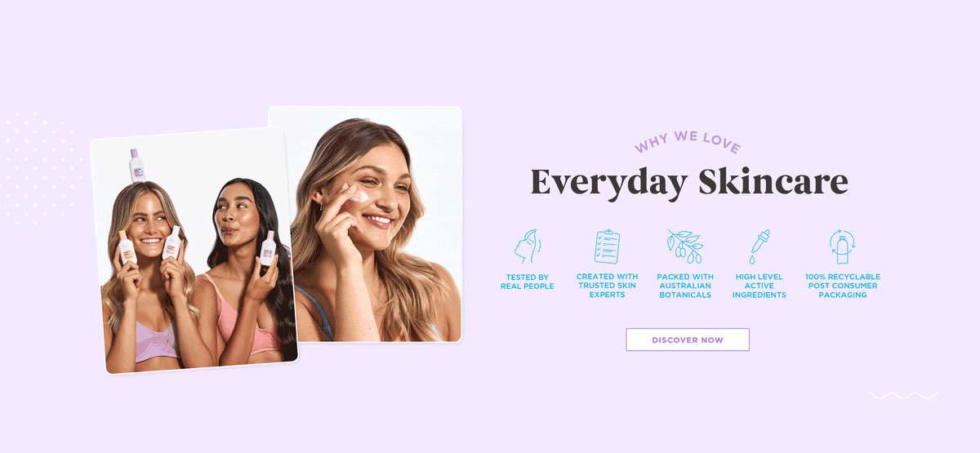This screenshot has height=453, width=980.
Task: Open the photo of two women holding bottles
Action: [x=194, y=251]
